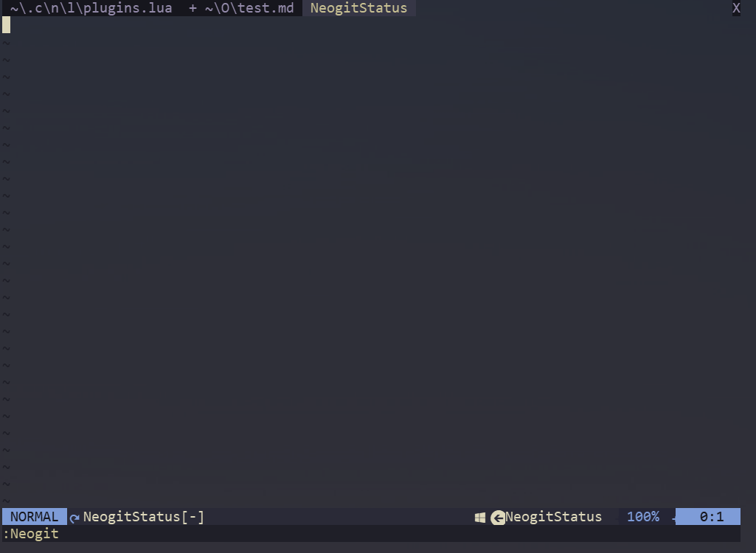Click the :Neogit text in the command line
The height and width of the screenshot is (553, 756).
(30, 533)
